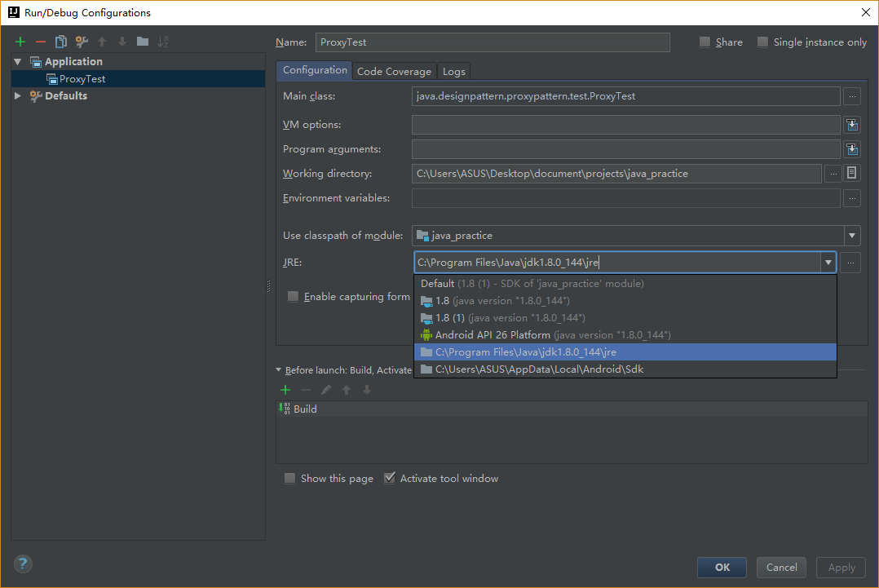This screenshot has height=588, width=879.
Task: Select ProxyTest configuration in tree
Action: [x=138, y=79]
